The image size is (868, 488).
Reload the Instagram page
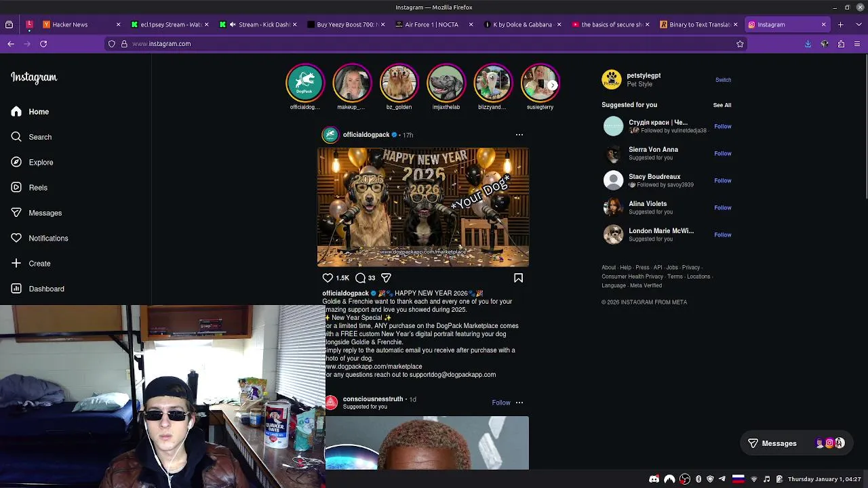click(x=43, y=43)
